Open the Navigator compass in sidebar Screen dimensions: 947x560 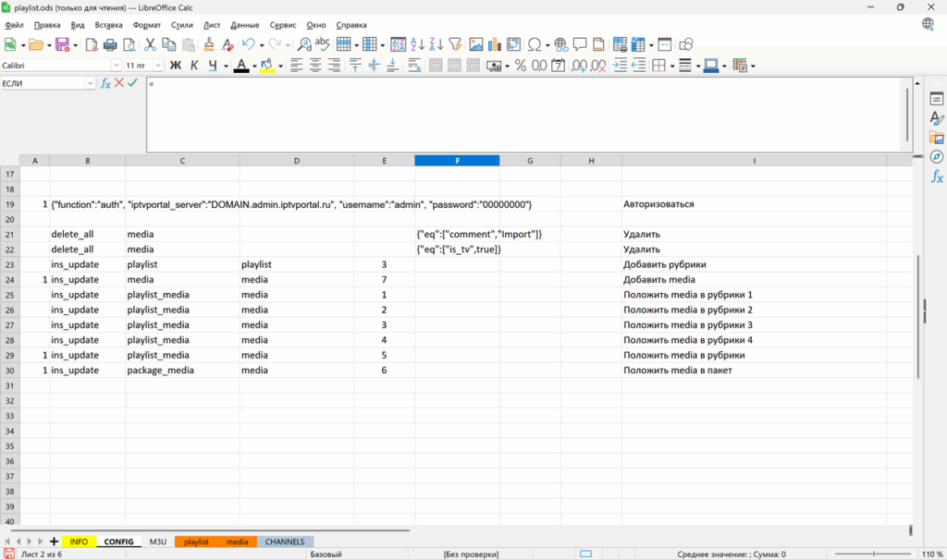(936, 157)
